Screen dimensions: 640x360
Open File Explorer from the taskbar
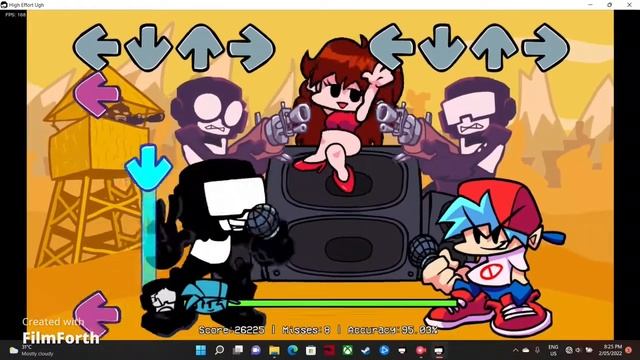coord(274,350)
